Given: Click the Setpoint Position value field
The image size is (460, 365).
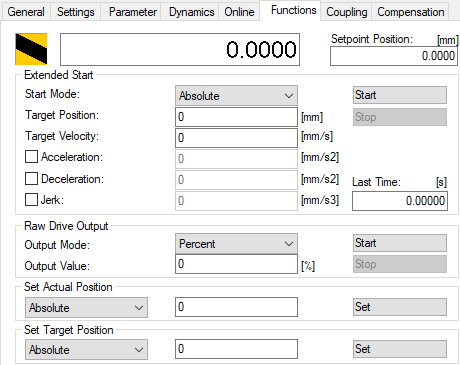Looking at the screenshot, I should pyautogui.click(x=394, y=56).
